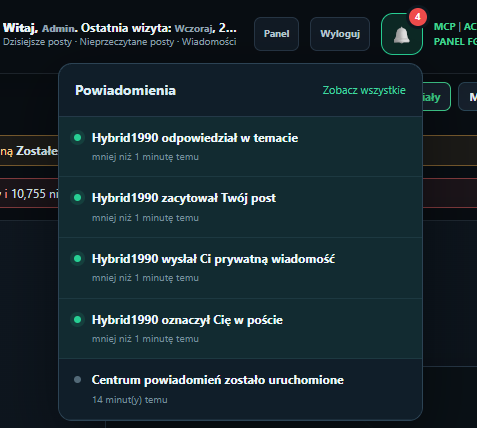Click the MCP link in header
The height and width of the screenshot is (428, 477).
click(445, 27)
